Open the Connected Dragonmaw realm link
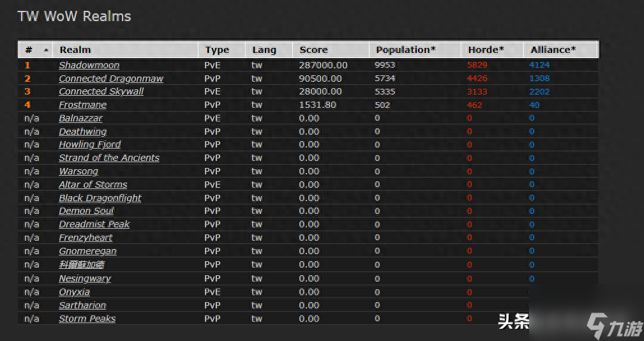This screenshot has width=644, height=341. point(111,79)
